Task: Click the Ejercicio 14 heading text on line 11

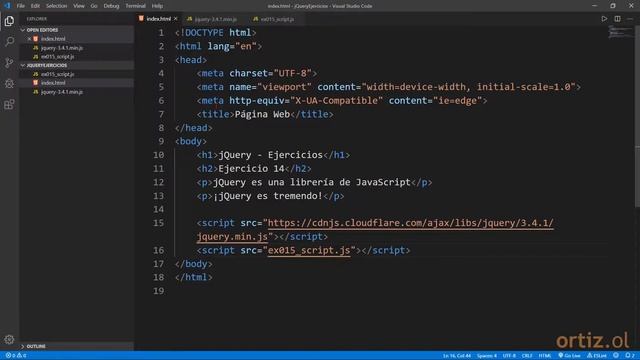Action: point(251,169)
